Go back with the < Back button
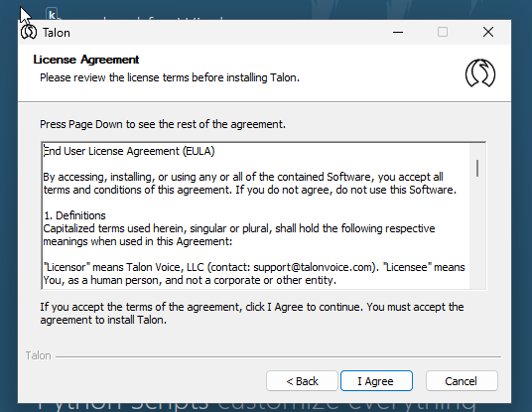Viewport: 532px width, 412px height. [x=302, y=381]
